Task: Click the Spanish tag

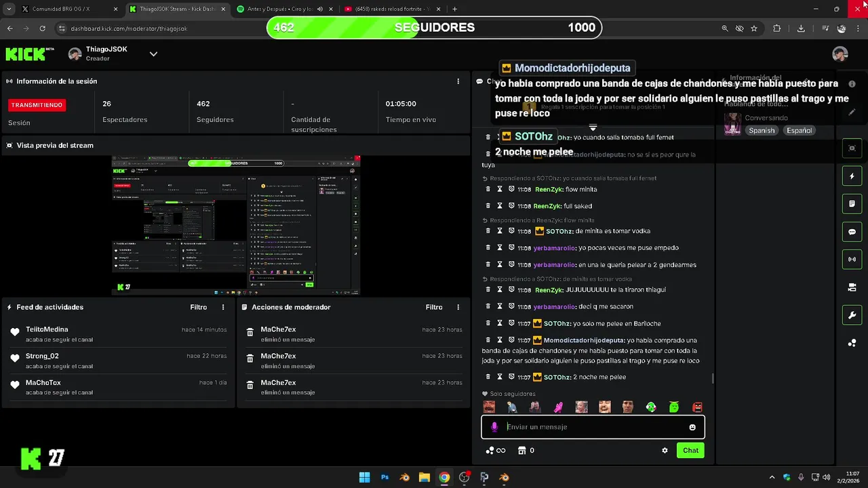Action: pos(762,131)
